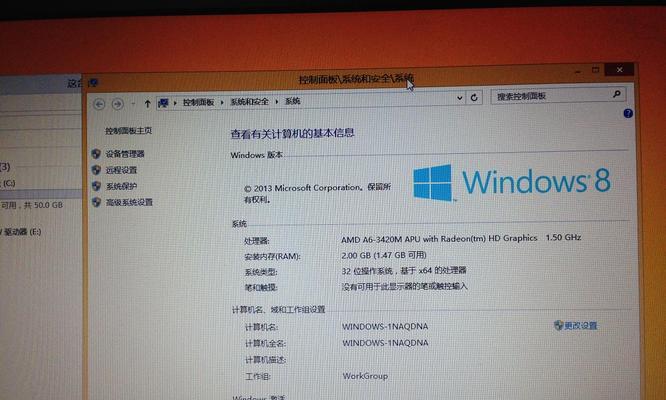
Task: Click the window icon in title bar
Action: point(93,83)
